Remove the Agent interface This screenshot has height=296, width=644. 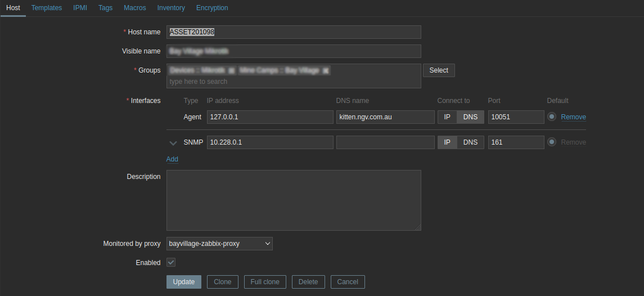coord(573,117)
